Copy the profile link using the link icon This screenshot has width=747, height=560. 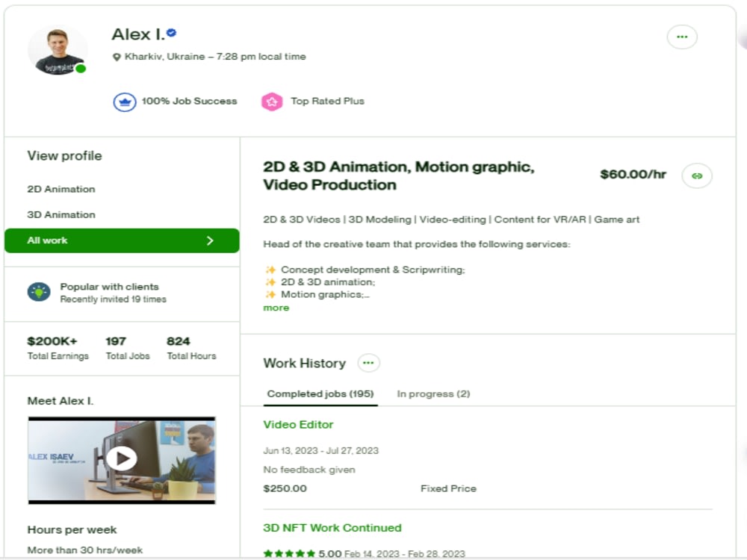pyautogui.click(x=695, y=176)
